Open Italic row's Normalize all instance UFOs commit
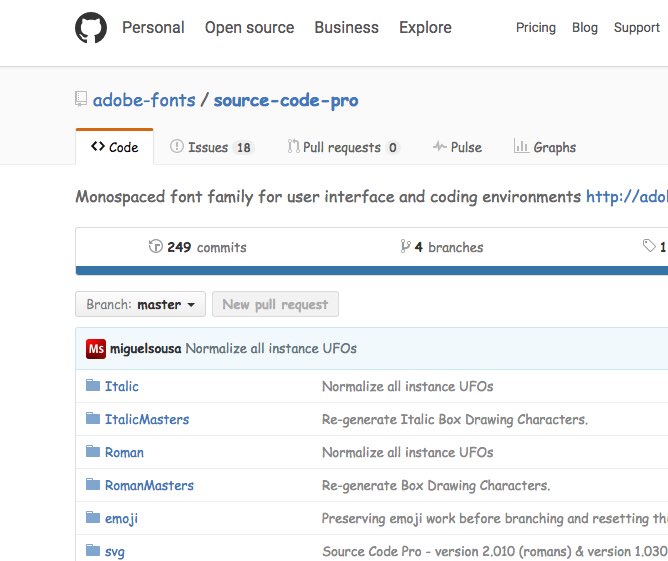668x561 pixels. pos(407,386)
